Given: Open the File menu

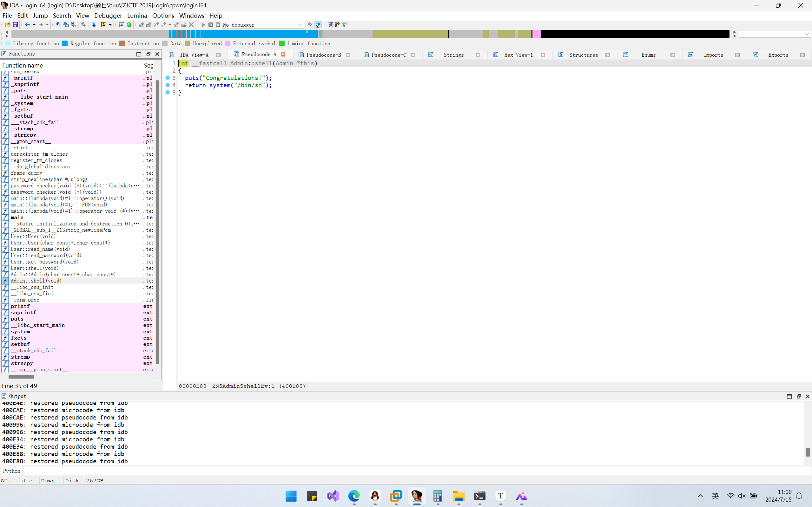Looking at the screenshot, I should pyautogui.click(x=7, y=16).
